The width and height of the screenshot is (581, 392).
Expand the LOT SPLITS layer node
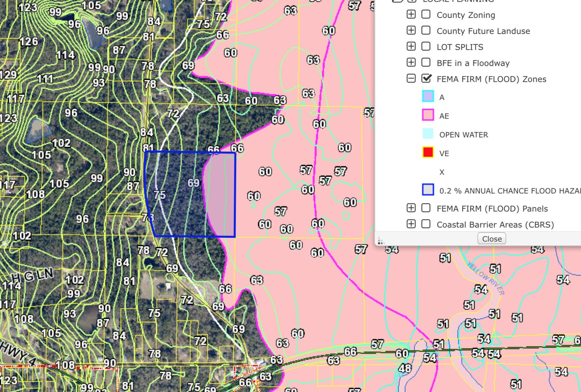pos(411,46)
